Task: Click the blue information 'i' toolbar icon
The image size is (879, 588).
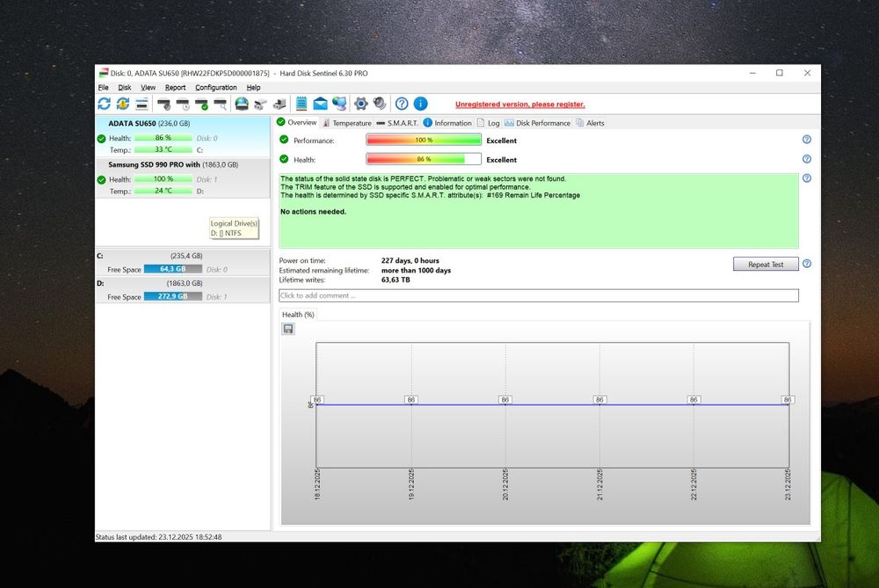Action: [x=420, y=104]
